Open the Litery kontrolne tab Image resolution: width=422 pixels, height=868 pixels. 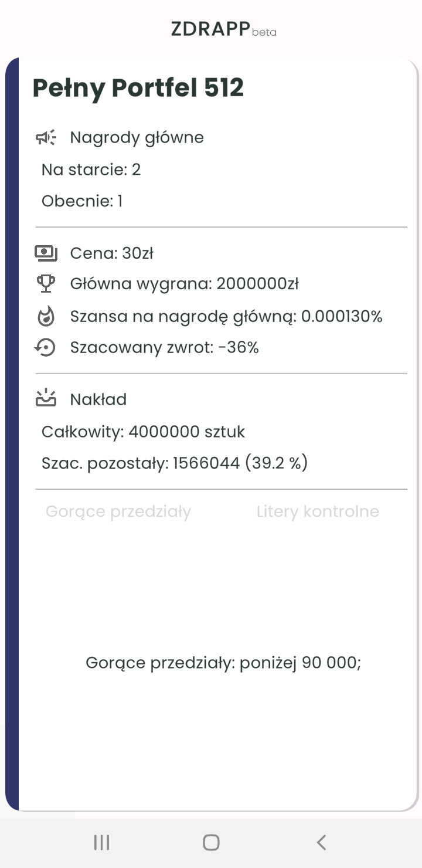[318, 511]
